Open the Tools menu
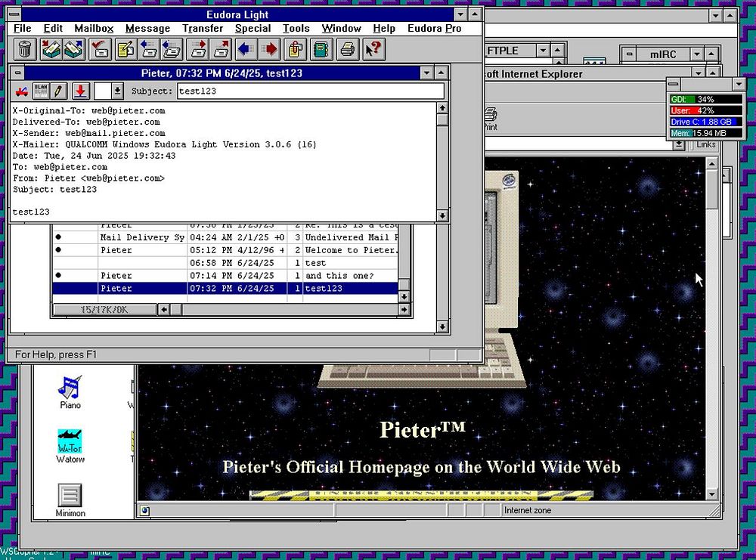Image resolution: width=756 pixels, height=560 pixels. (296, 29)
